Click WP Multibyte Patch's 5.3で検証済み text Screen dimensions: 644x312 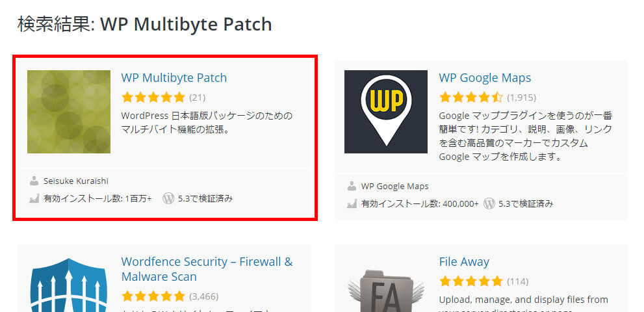pos(205,198)
